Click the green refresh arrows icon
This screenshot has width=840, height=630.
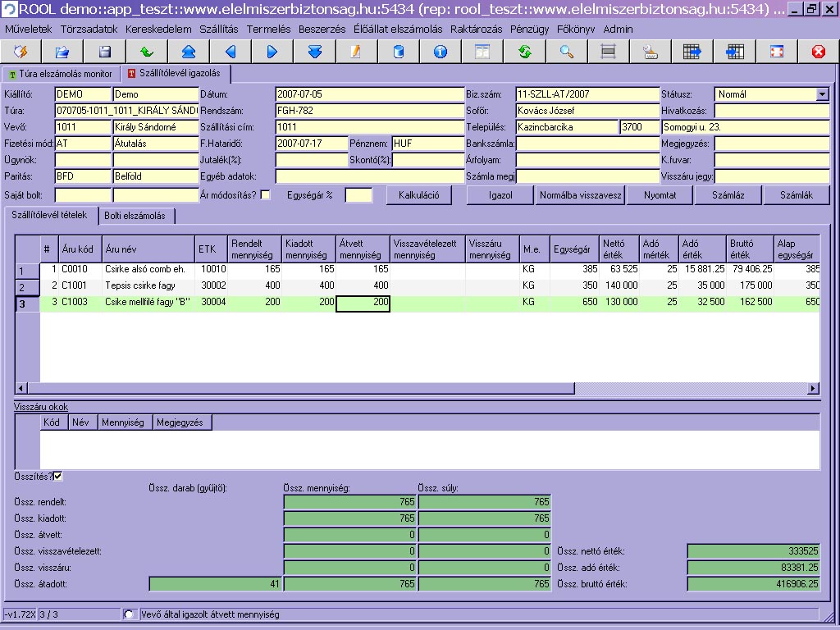coord(525,52)
